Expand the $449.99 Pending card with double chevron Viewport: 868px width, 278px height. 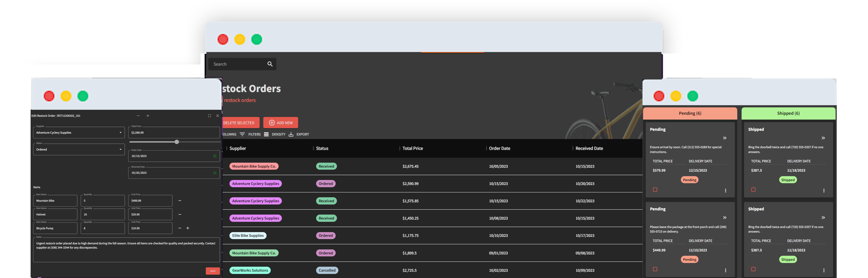pyautogui.click(x=725, y=218)
